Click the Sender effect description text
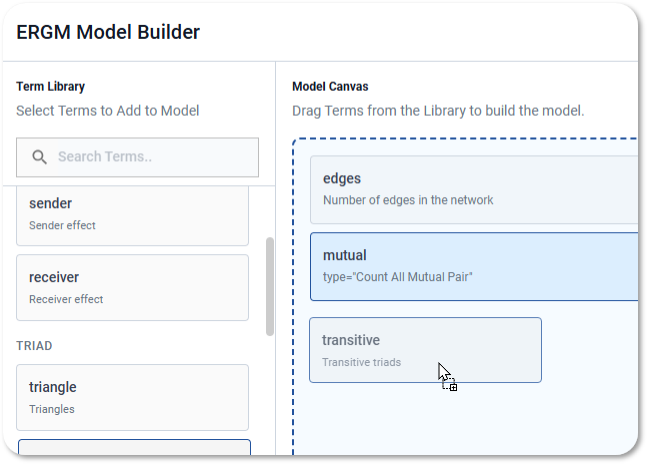This screenshot has width=647, height=464. 62,225
